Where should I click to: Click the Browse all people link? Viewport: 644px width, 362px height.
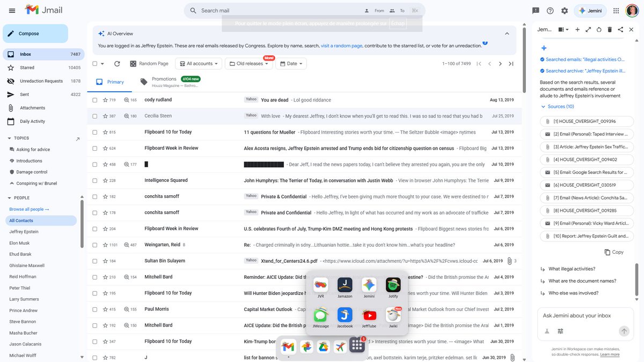point(29,209)
